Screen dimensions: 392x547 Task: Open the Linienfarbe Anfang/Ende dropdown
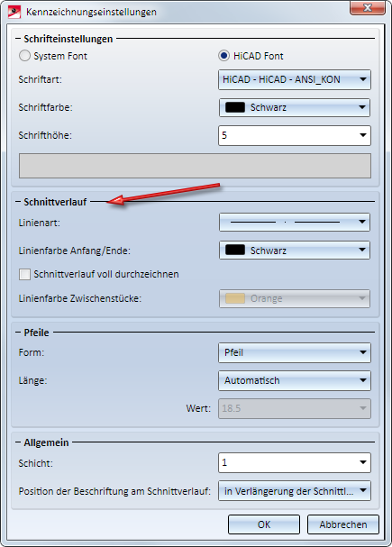pyautogui.click(x=295, y=251)
